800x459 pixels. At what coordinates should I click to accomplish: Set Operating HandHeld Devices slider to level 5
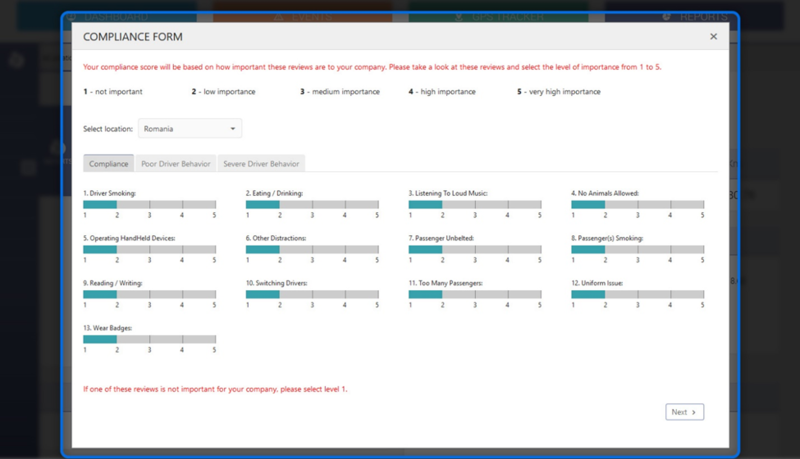[x=215, y=249]
